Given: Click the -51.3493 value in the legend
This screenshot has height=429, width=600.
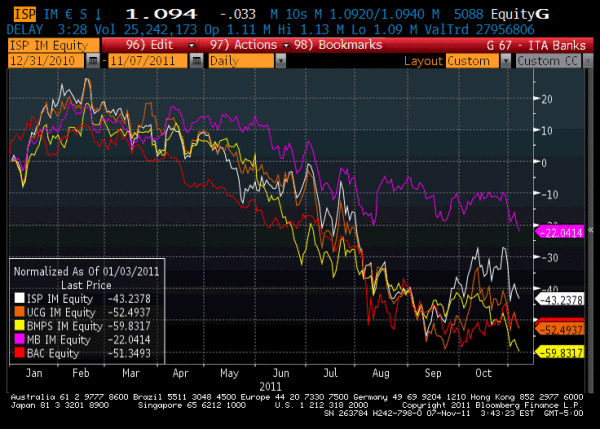Looking at the screenshot, I should click(x=129, y=353).
